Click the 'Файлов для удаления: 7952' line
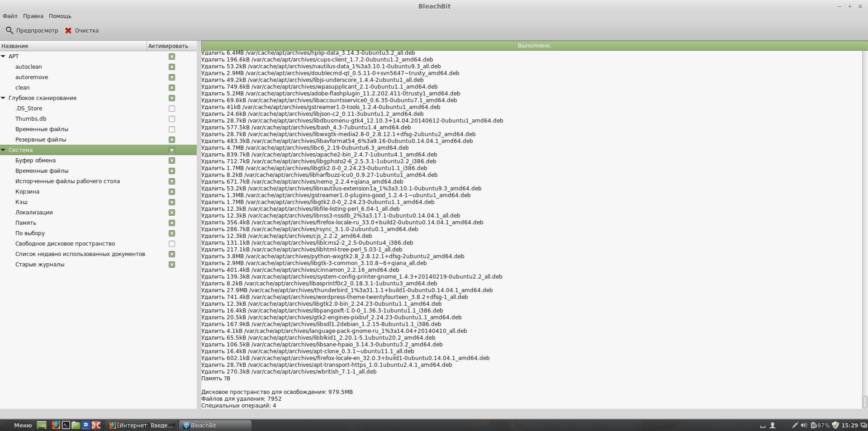868x431 pixels. pos(241,399)
